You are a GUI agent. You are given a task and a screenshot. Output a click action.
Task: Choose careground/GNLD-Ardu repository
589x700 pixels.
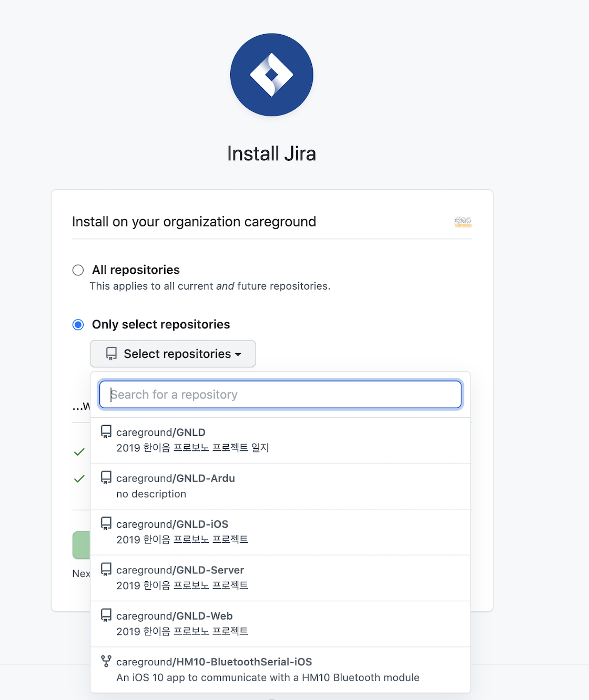click(280, 486)
